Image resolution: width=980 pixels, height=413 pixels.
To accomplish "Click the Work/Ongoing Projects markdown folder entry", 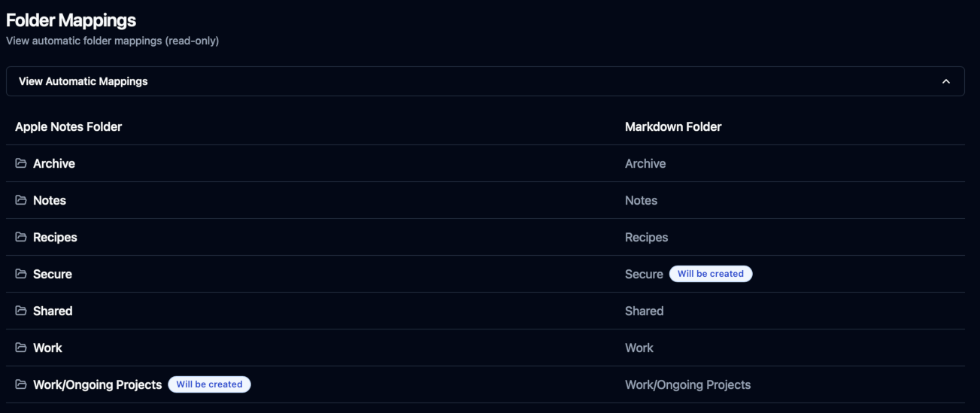I will point(687,384).
